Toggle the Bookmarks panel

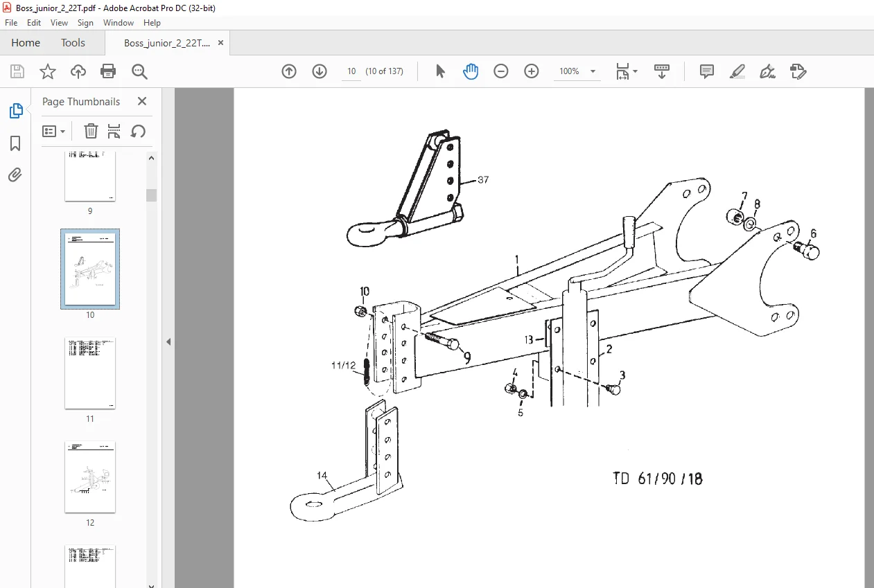pyautogui.click(x=15, y=143)
